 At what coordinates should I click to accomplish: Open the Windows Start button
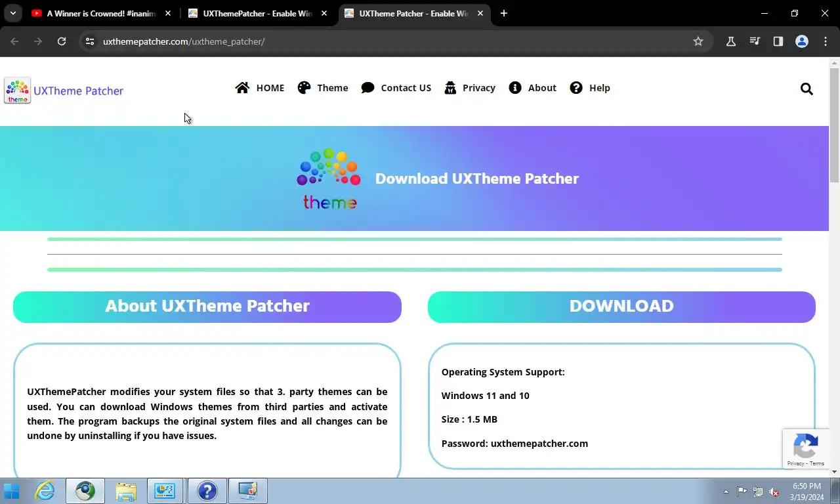tap(12, 491)
